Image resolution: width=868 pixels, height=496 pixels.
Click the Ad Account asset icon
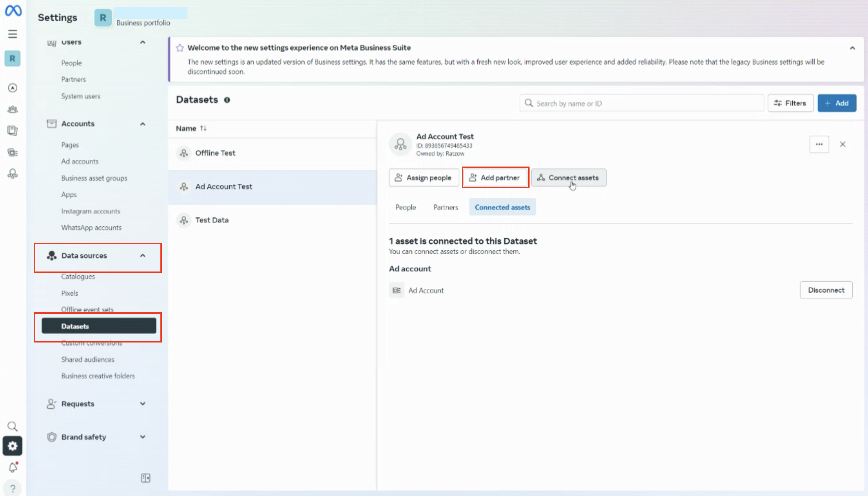pyautogui.click(x=396, y=290)
